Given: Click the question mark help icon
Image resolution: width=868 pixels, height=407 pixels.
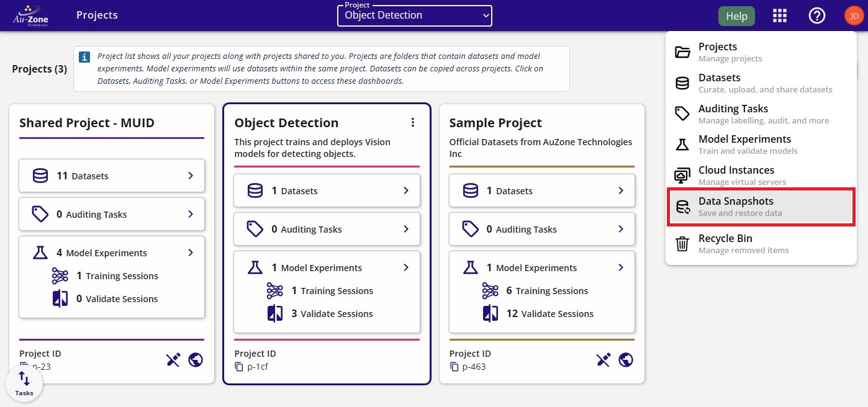Looking at the screenshot, I should pos(816,16).
